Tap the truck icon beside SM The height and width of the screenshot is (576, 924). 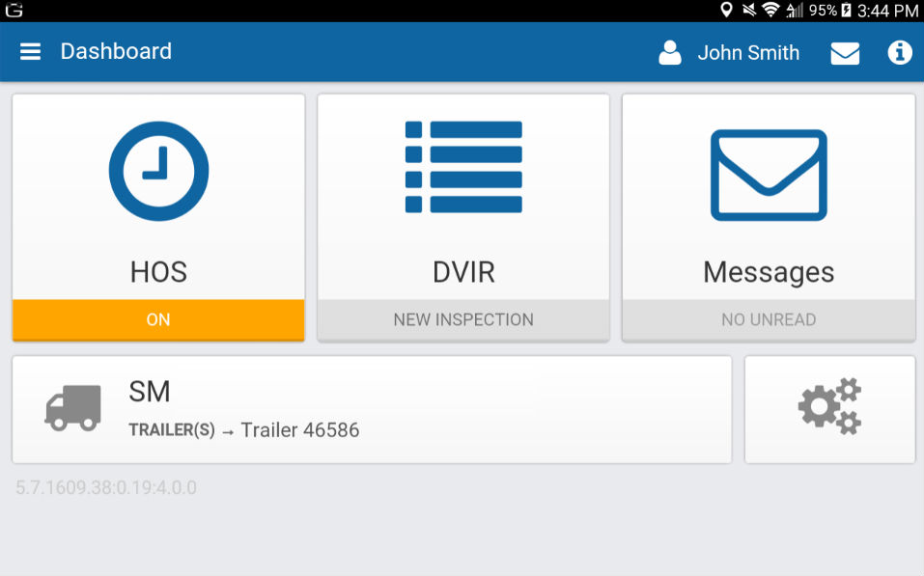[71, 408]
